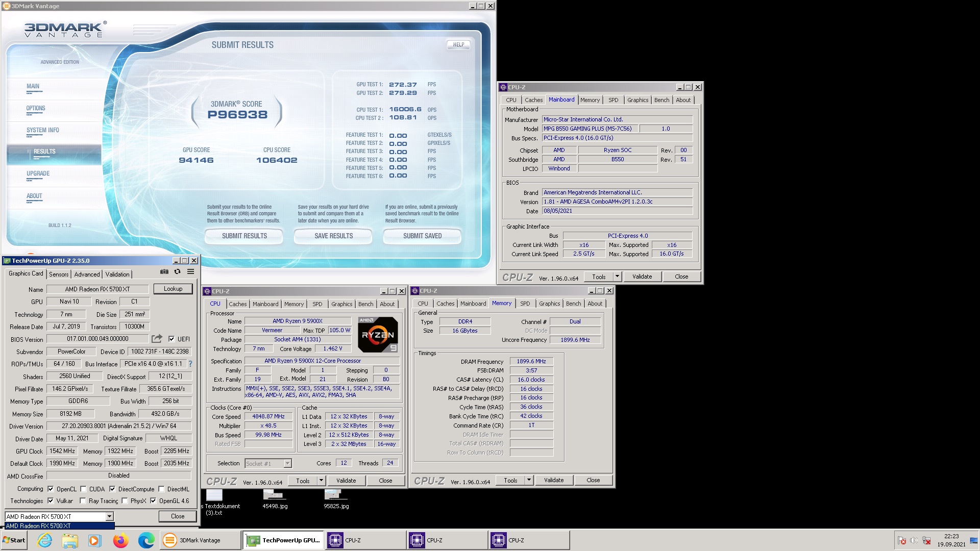Open SYSTEM INFO in 3DMark sidebar
The width and height of the screenshot is (980, 551).
pos(43,130)
